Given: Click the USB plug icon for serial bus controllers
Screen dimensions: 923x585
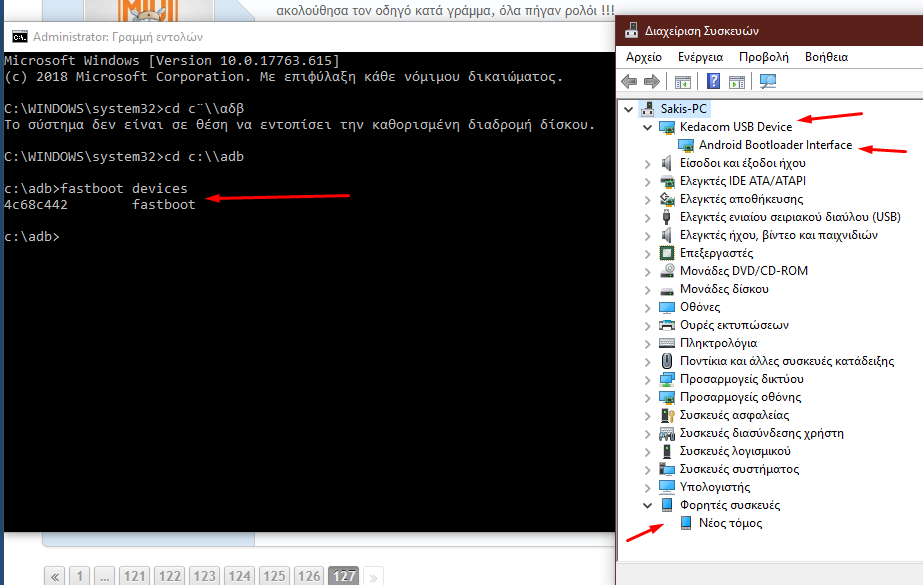Looking at the screenshot, I should 667,217.
